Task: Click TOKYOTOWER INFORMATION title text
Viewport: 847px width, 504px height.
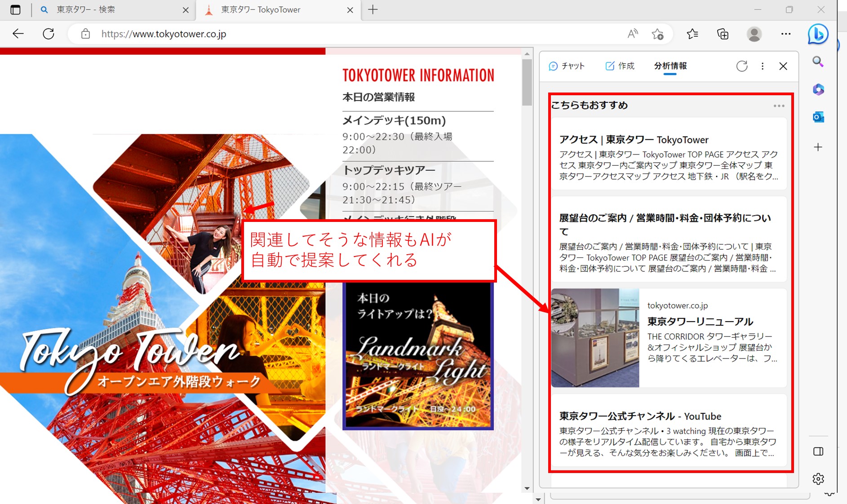Action: coord(418,75)
